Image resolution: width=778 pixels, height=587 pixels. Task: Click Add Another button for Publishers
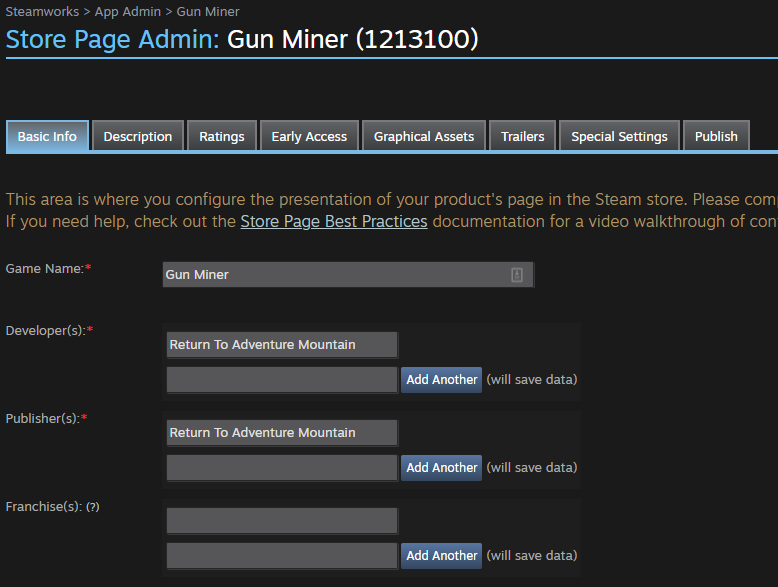441,467
